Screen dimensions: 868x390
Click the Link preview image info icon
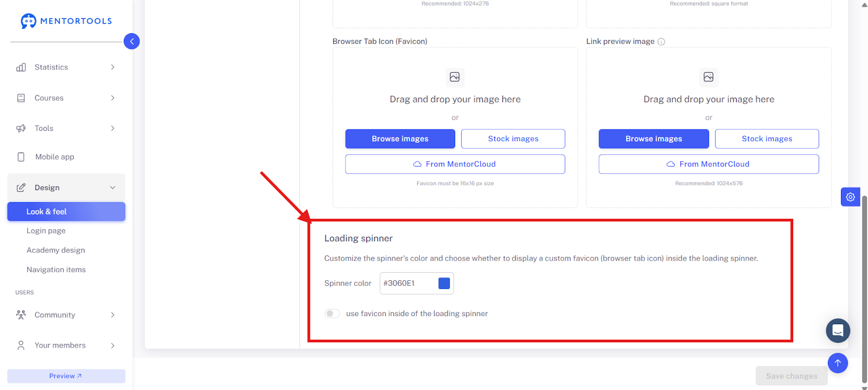pyautogui.click(x=661, y=42)
